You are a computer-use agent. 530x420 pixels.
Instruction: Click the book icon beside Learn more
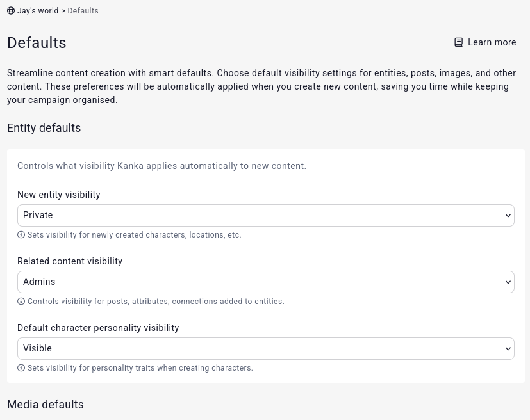[458, 42]
